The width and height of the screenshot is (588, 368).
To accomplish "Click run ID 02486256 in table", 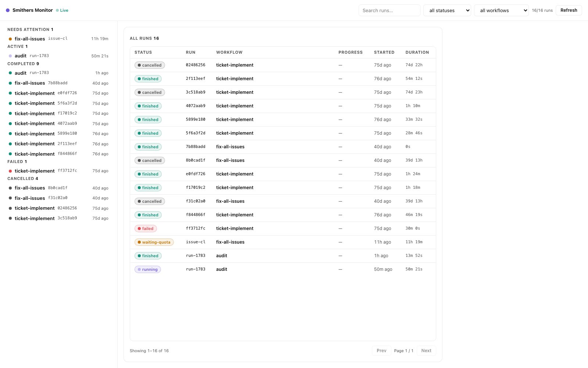I will coord(196,65).
